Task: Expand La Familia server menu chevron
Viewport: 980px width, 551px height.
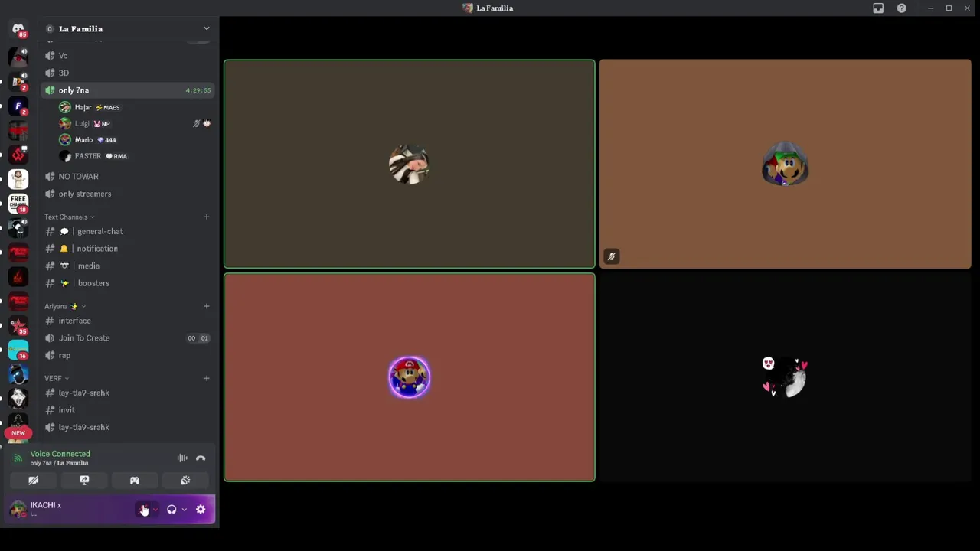Action: (206, 28)
